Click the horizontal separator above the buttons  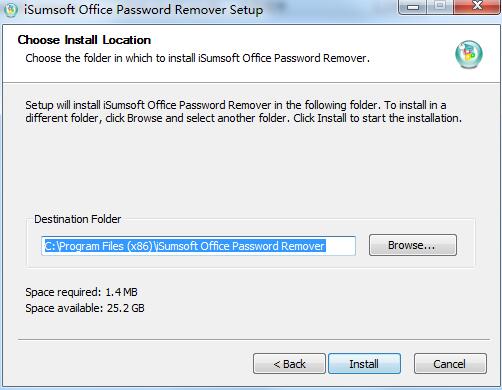point(254,340)
